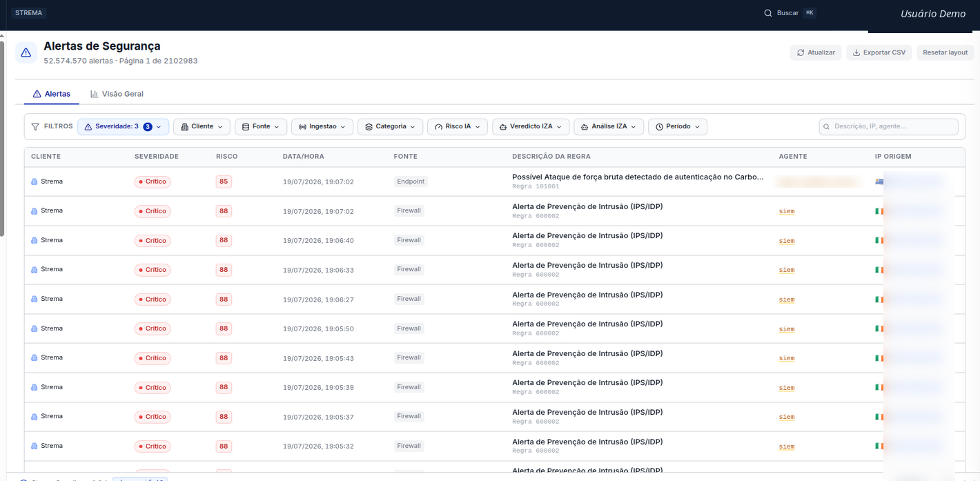Click the Atualizar button
Screen dimensions: 980x481
click(816, 52)
